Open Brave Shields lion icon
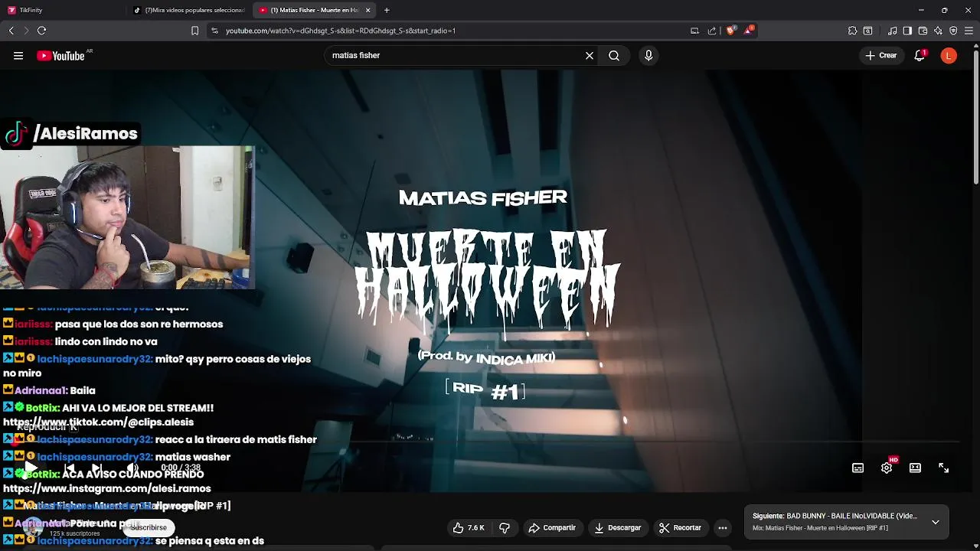The width and height of the screenshot is (980, 551). pyautogui.click(x=730, y=31)
